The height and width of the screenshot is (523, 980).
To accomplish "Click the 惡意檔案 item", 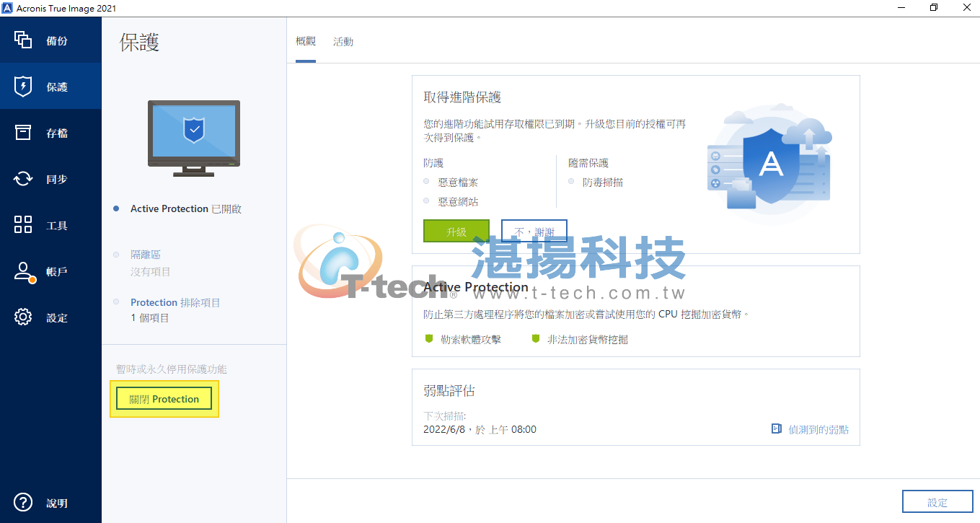I will click(458, 183).
